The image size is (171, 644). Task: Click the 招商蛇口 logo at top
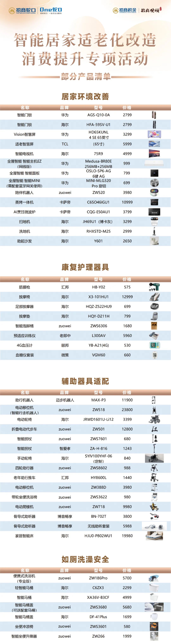pyautogui.click(x=22, y=10)
